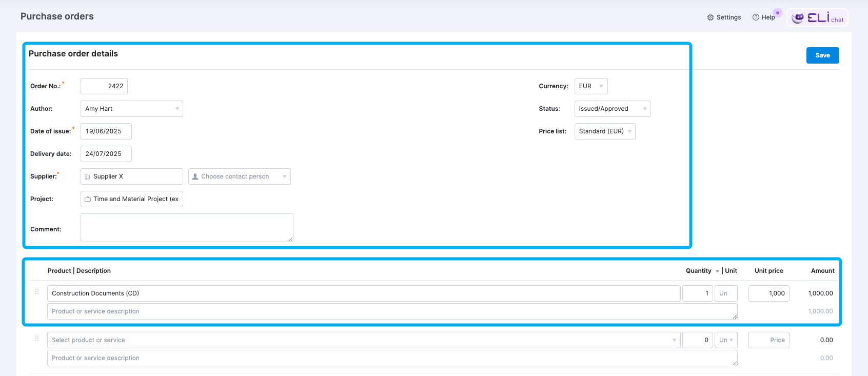Image resolution: width=868 pixels, height=376 pixels.
Task: Open Settings via the gear icon
Action: 711,17
